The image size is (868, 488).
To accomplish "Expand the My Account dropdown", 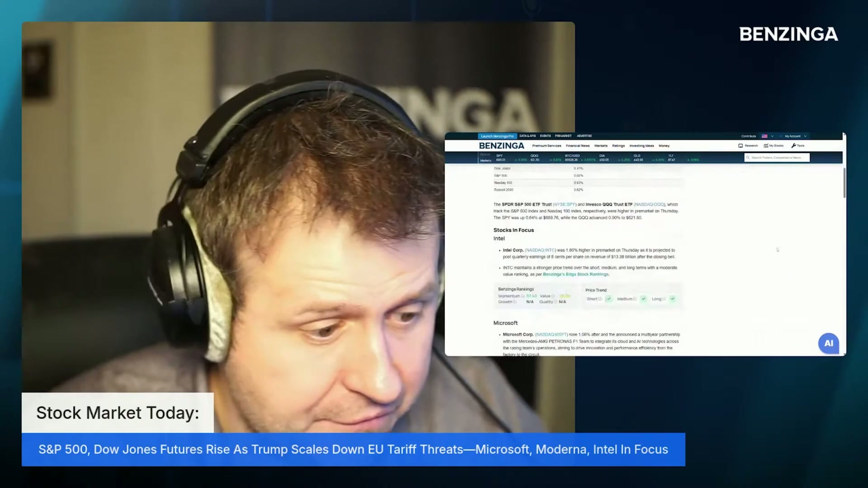I will coord(805,136).
